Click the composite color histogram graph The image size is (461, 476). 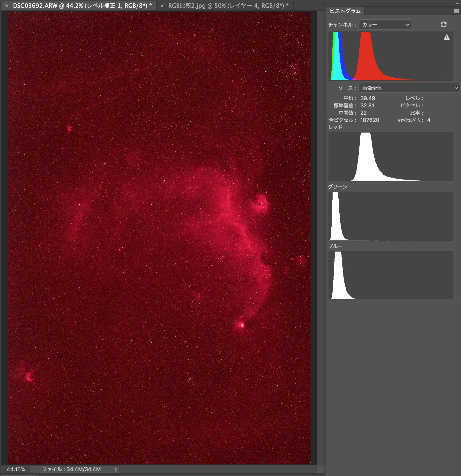click(x=390, y=56)
